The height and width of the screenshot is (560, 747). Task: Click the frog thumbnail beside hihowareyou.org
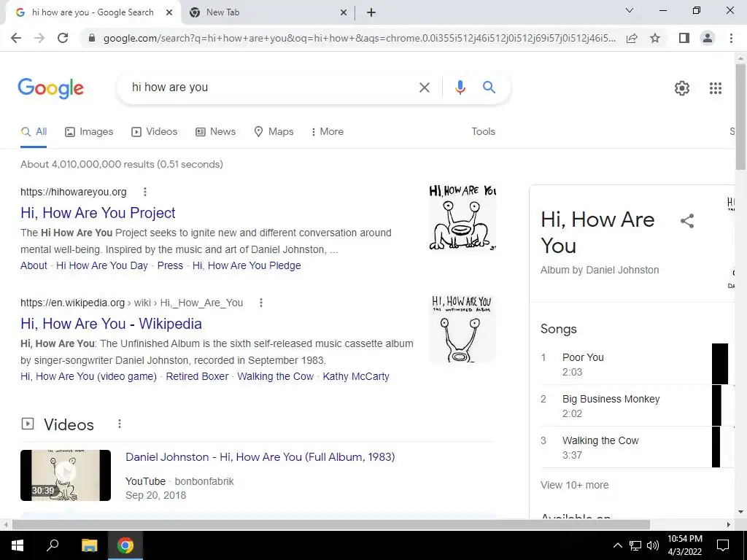coord(462,218)
